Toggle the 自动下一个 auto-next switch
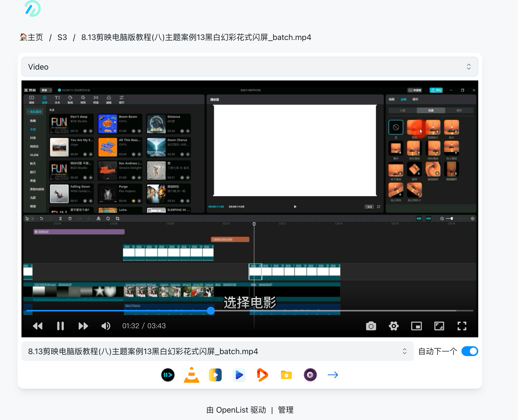The width and height of the screenshot is (518, 420). click(x=470, y=351)
